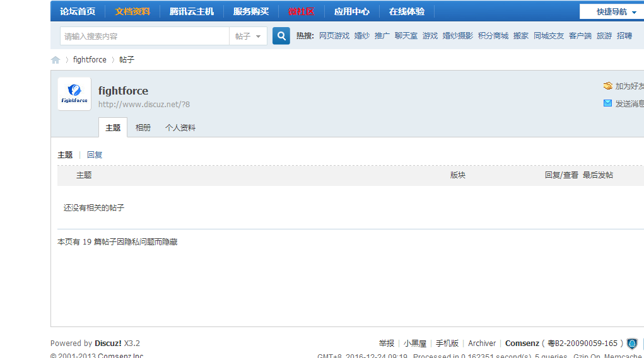Screen dimensions: 644x358
Task: Click the 粤B2-20090059-165 license link
Action: [582, 344]
